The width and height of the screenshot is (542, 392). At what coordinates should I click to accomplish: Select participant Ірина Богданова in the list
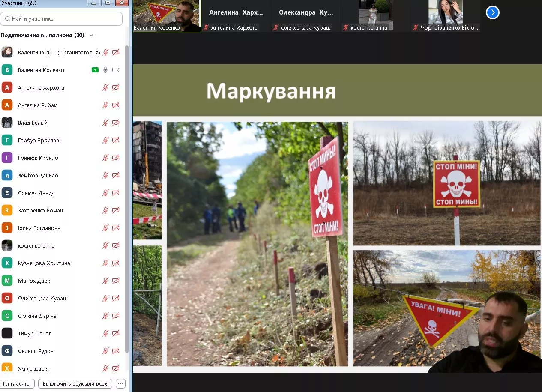coord(39,228)
